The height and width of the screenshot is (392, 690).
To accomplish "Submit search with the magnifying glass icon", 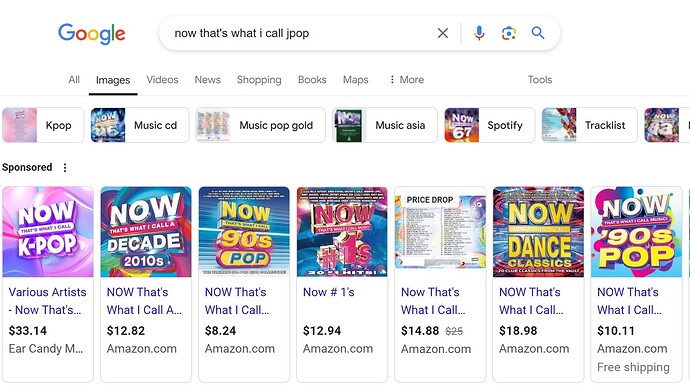I will pyautogui.click(x=538, y=33).
